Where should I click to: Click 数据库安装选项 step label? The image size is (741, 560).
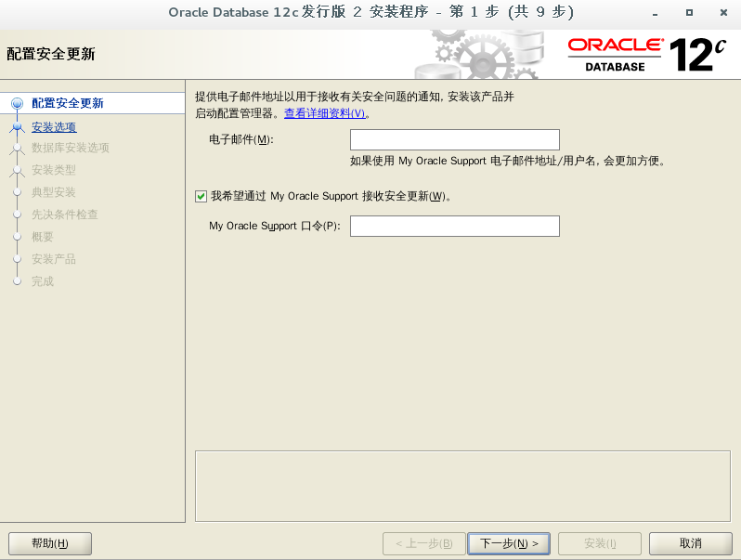point(71,148)
